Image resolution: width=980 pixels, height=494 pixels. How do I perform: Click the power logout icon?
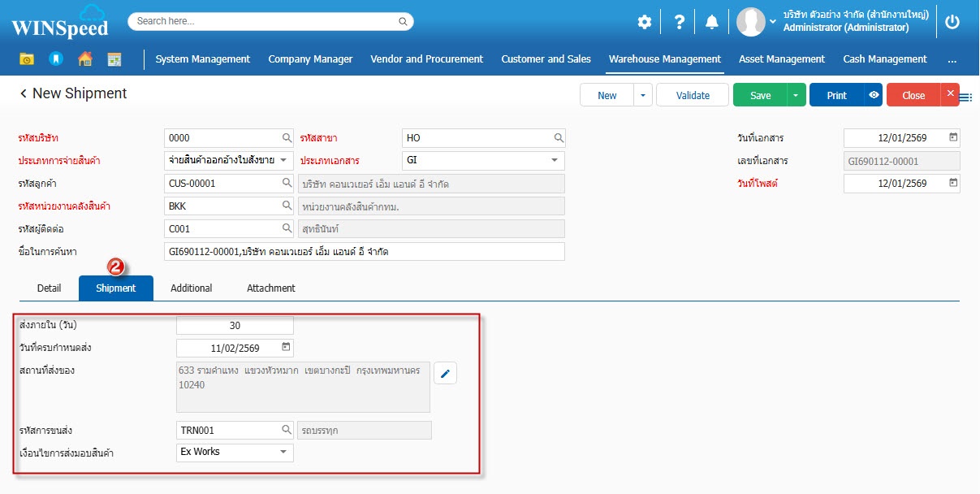pos(952,22)
